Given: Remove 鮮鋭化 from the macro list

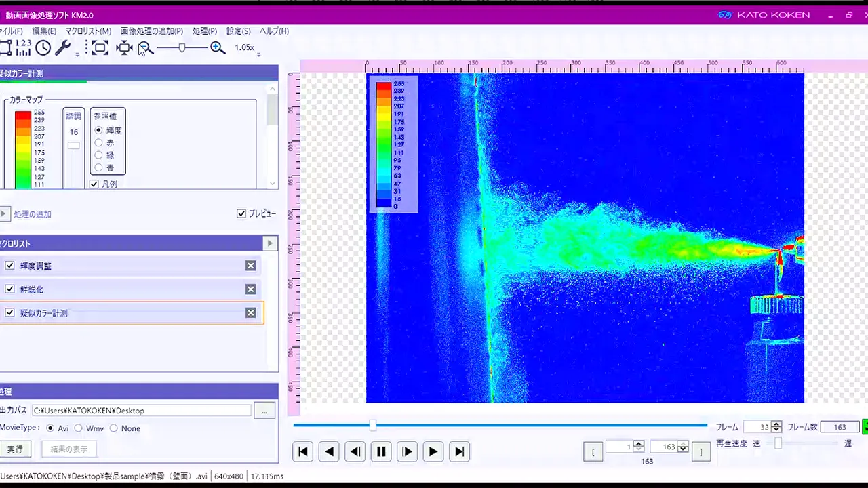Looking at the screenshot, I should 250,289.
